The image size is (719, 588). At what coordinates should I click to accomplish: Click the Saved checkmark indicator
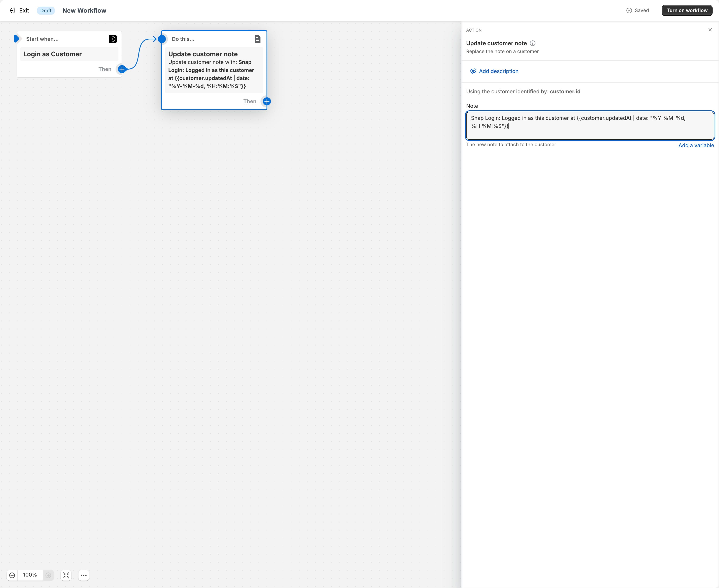(629, 10)
